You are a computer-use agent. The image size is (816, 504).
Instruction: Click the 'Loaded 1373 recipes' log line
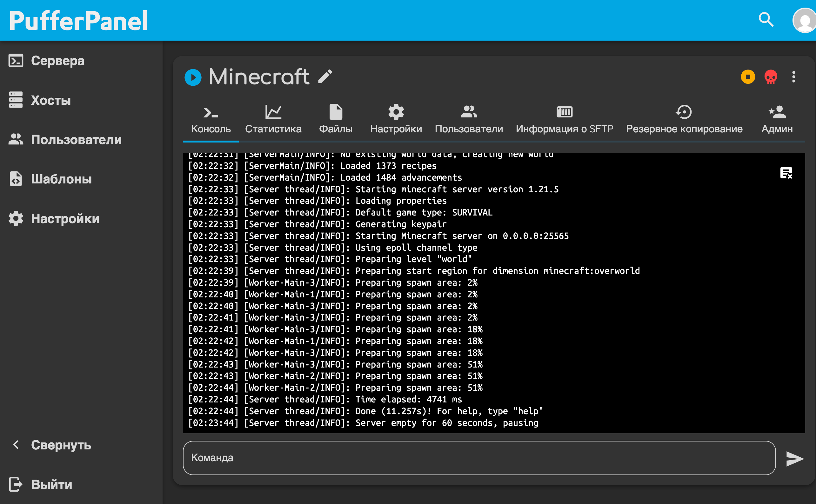point(312,166)
